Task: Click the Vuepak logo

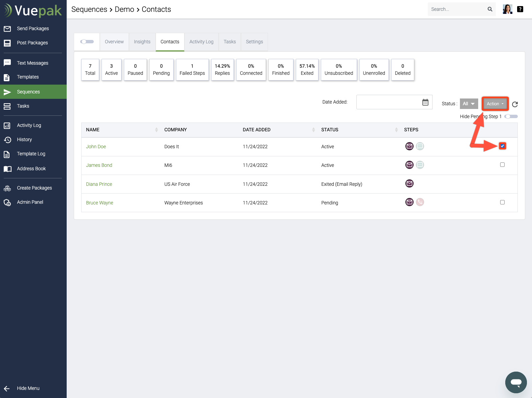Action: 33,10
